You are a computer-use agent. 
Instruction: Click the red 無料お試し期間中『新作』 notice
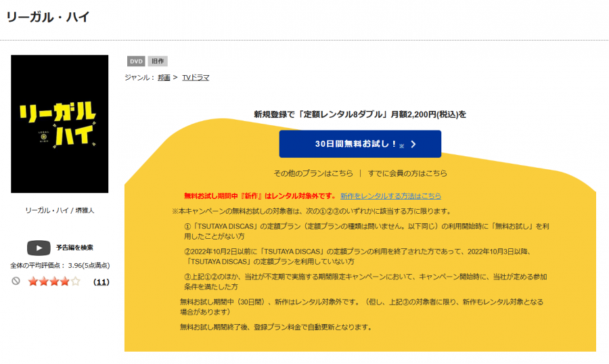click(x=260, y=196)
